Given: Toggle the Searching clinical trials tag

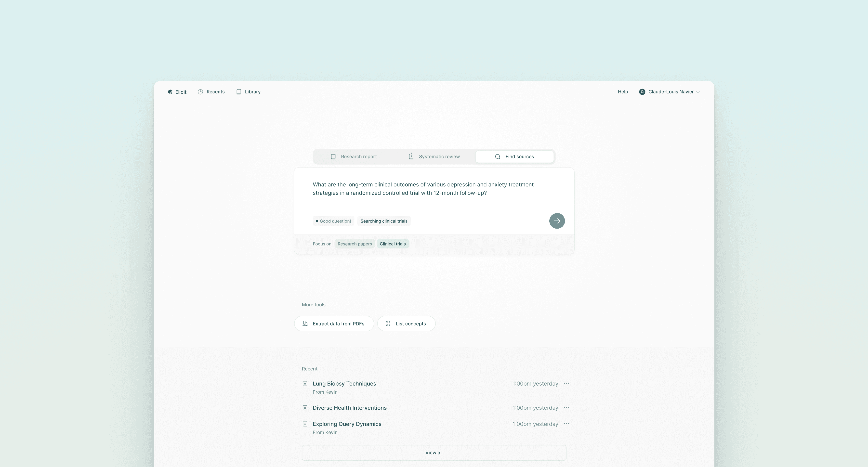Looking at the screenshot, I should pos(384,221).
